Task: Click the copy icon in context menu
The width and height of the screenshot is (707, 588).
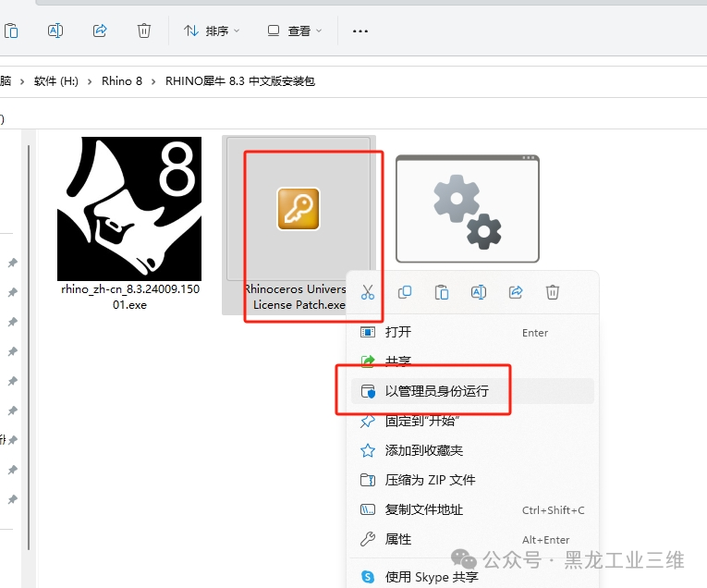Action: 405,292
